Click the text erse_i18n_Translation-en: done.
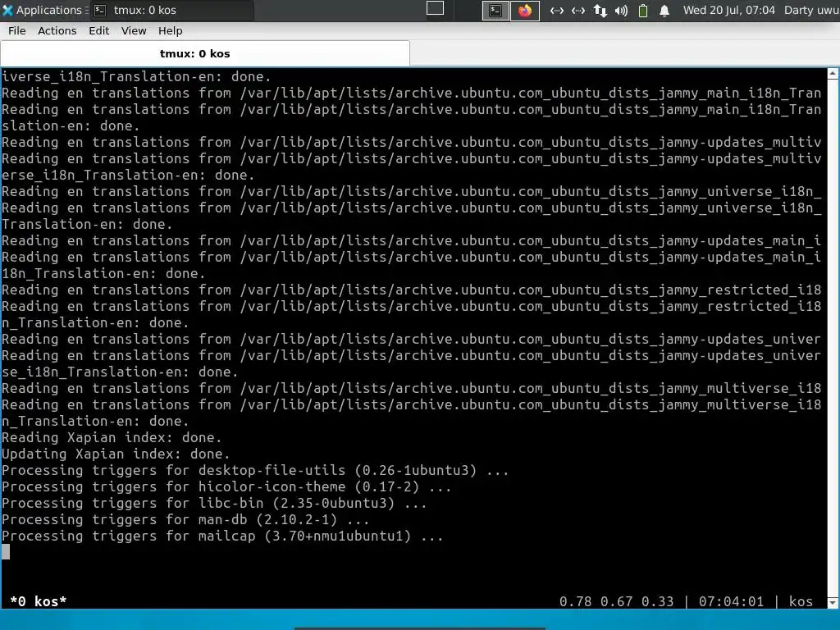Image resolution: width=840 pixels, height=630 pixels. 128,176
